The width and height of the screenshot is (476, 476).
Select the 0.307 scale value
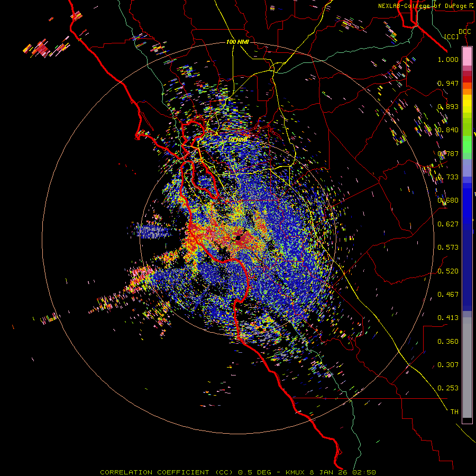(448, 365)
